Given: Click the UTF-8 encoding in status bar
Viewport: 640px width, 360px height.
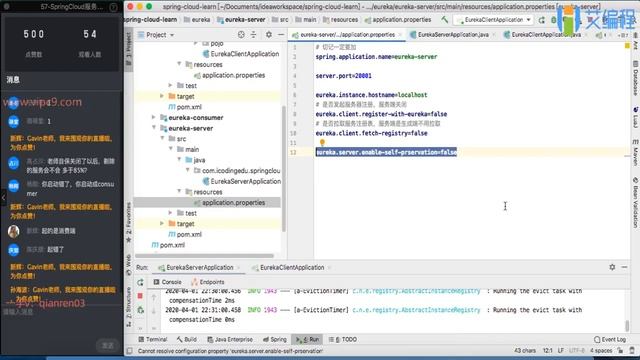Looking at the screenshot, I should [x=576, y=351].
